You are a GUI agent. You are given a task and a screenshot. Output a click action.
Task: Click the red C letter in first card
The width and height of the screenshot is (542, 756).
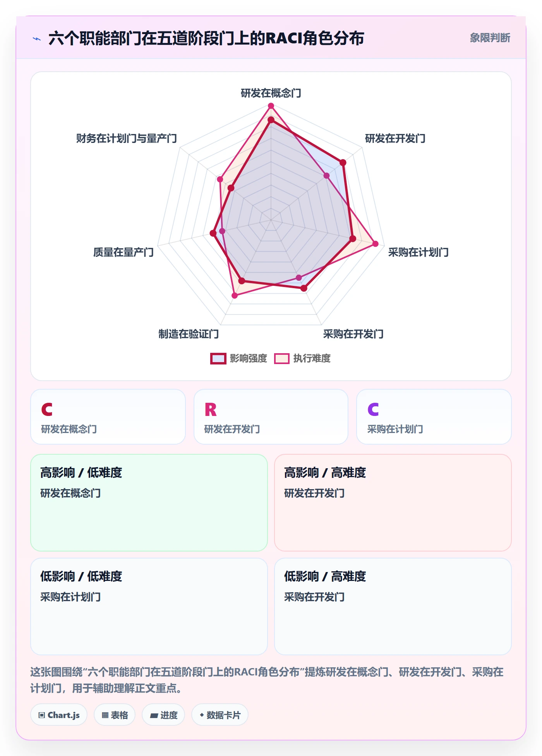tap(47, 409)
